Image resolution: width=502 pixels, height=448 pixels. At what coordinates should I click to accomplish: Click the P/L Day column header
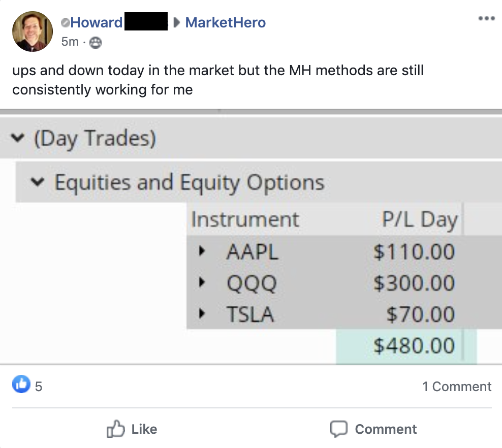click(419, 220)
